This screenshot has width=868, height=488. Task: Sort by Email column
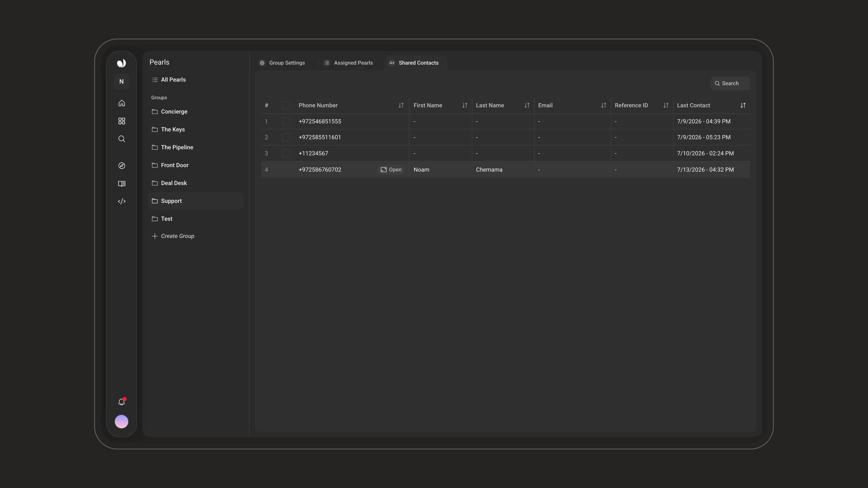[x=604, y=105]
